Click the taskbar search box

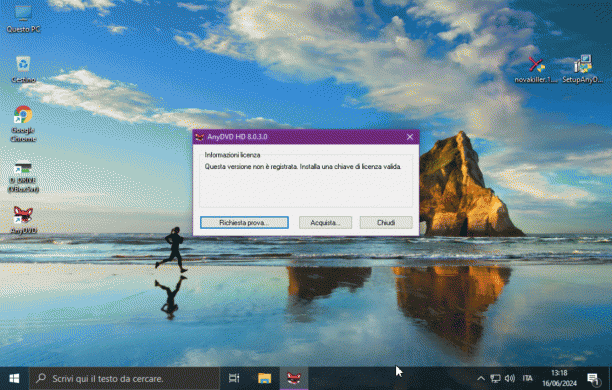(124, 378)
